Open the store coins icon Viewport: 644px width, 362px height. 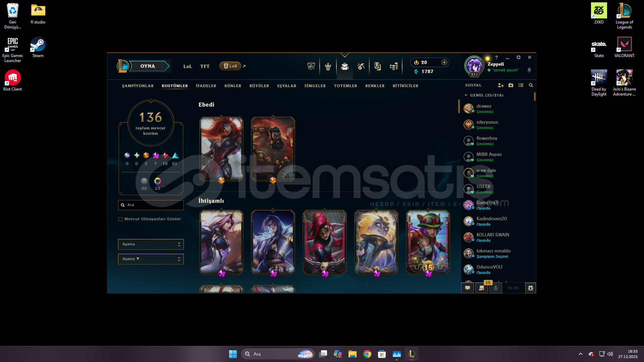[x=394, y=66]
